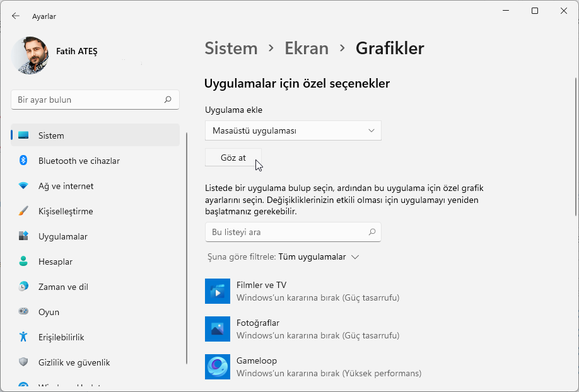Open Fatih ATEŞ profile picture

pos(30,55)
